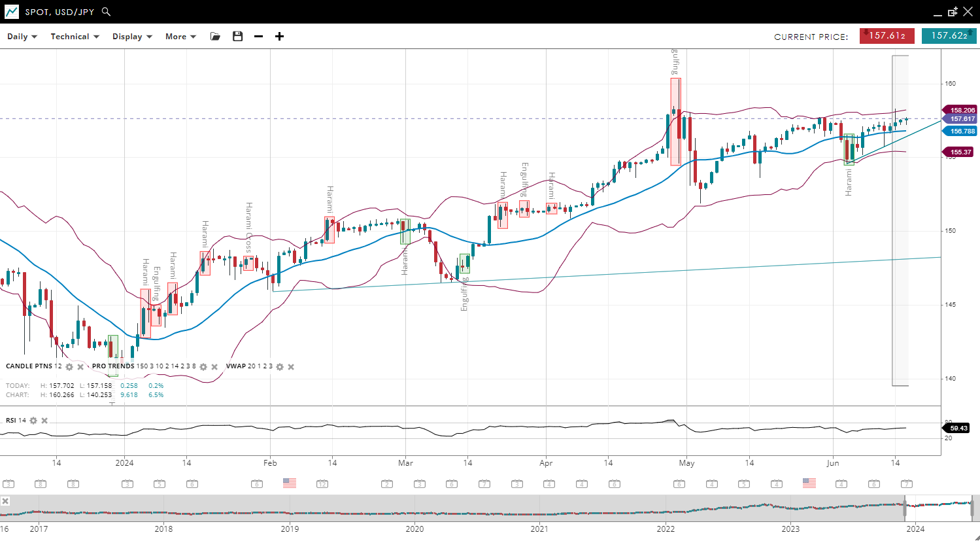The image size is (980, 541).
Task: Save chart using the floppy disk icon
Action: [238, 37]
